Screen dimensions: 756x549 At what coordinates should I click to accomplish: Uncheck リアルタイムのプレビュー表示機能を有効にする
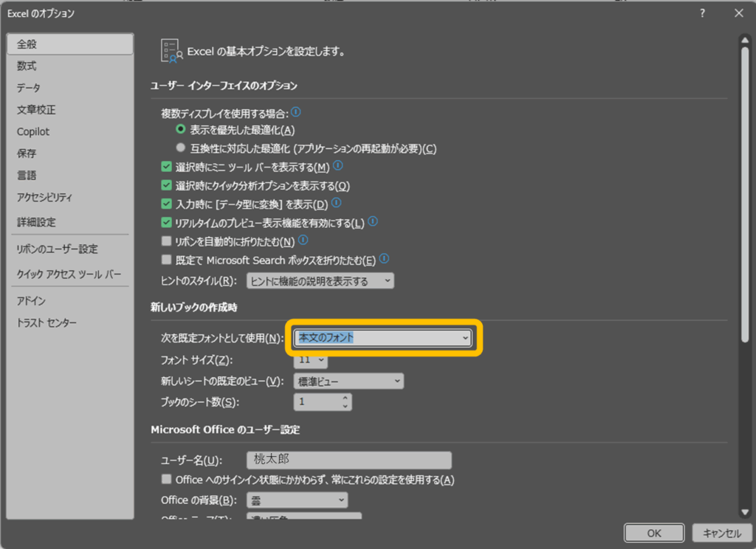click(x=166, y=222)
